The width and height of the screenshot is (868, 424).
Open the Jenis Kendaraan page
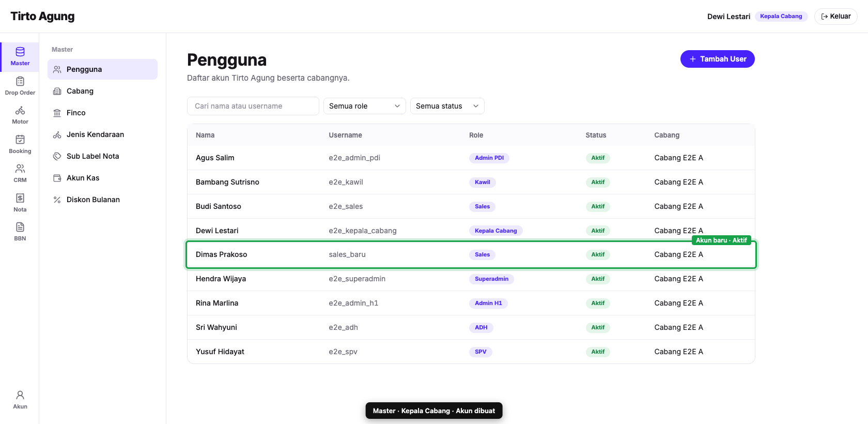pos(102,134)
